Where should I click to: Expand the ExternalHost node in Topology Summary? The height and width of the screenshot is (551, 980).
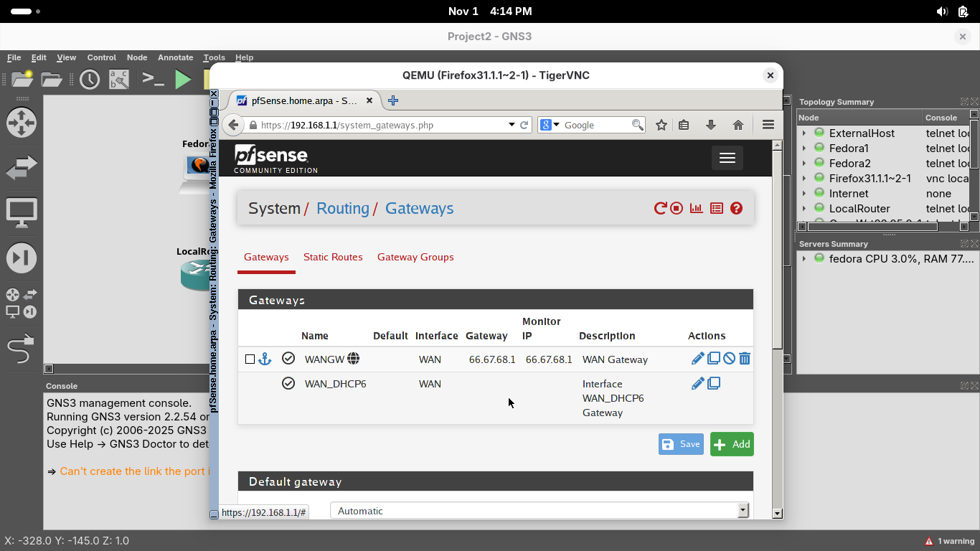(804, 133)
